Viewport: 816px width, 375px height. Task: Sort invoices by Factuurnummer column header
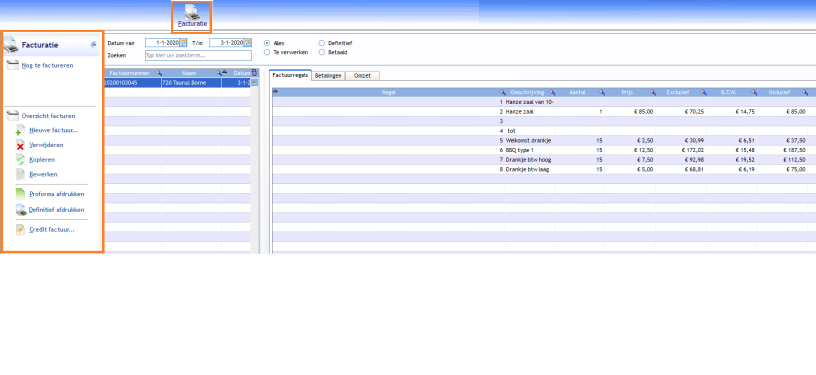(x=130, y=73)
